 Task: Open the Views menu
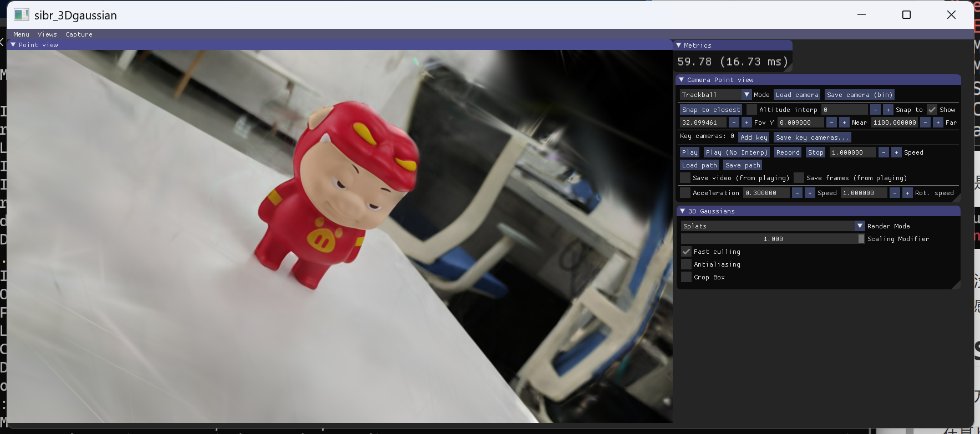click(47, 34)
